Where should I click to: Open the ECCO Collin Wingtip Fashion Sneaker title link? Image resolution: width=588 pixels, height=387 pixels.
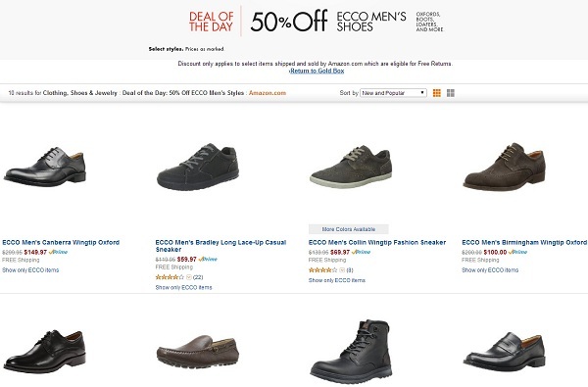(x=377, y=243)
